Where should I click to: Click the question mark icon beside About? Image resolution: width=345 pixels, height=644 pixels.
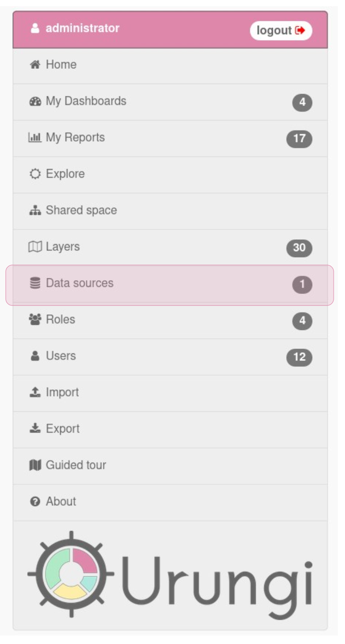click(x=35, y=502)
